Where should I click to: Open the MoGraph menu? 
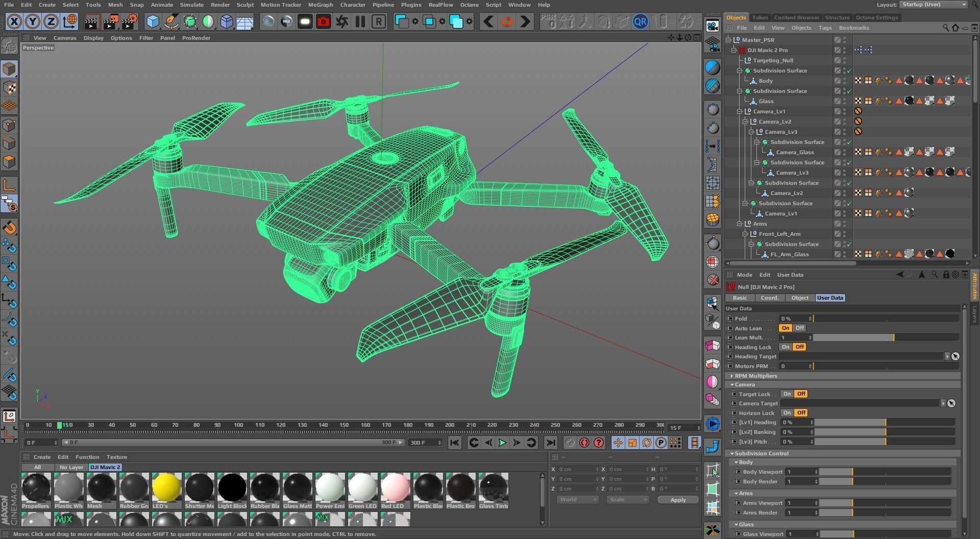[320, 5]
